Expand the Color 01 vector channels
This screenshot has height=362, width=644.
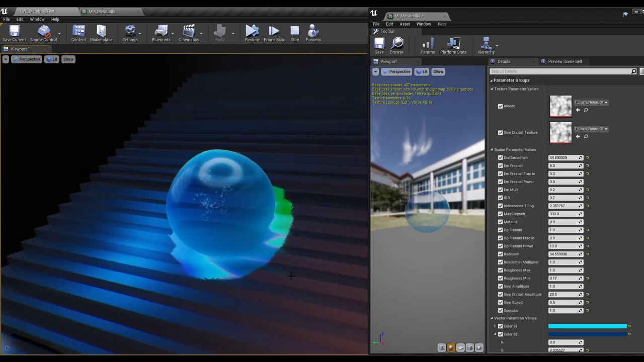tap(495, 326)
